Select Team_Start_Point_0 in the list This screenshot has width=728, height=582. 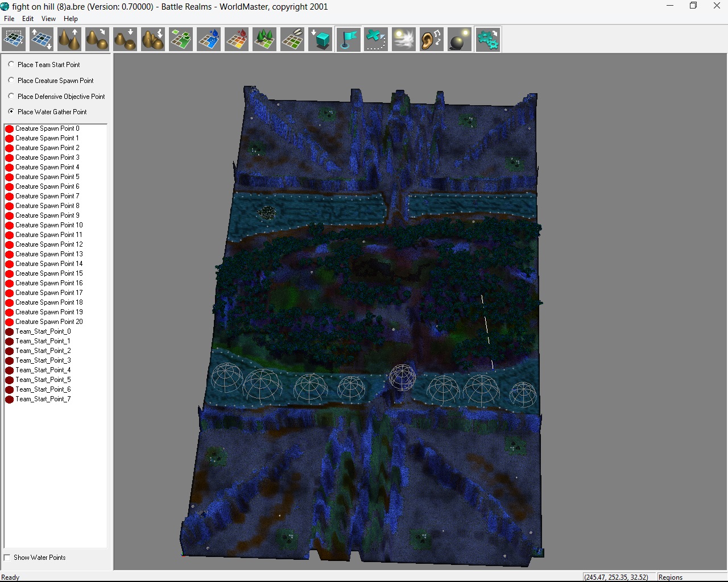(38, 331)
